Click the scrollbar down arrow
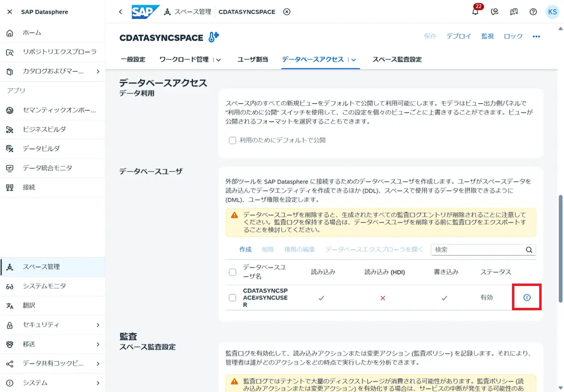Viewport: 564px width, 392px height. pos(561,388)
